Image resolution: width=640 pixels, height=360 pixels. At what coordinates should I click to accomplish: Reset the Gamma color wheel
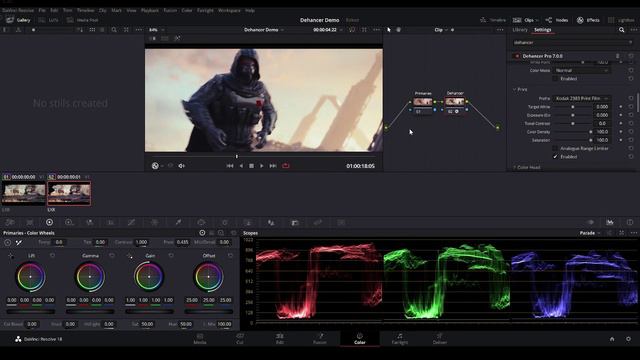coord(112,256)
